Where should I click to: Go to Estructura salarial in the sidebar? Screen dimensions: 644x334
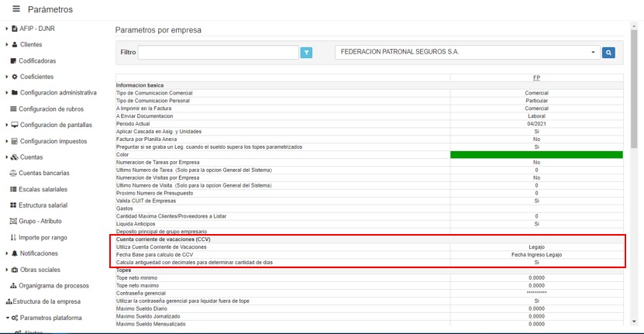coord(43,205)
